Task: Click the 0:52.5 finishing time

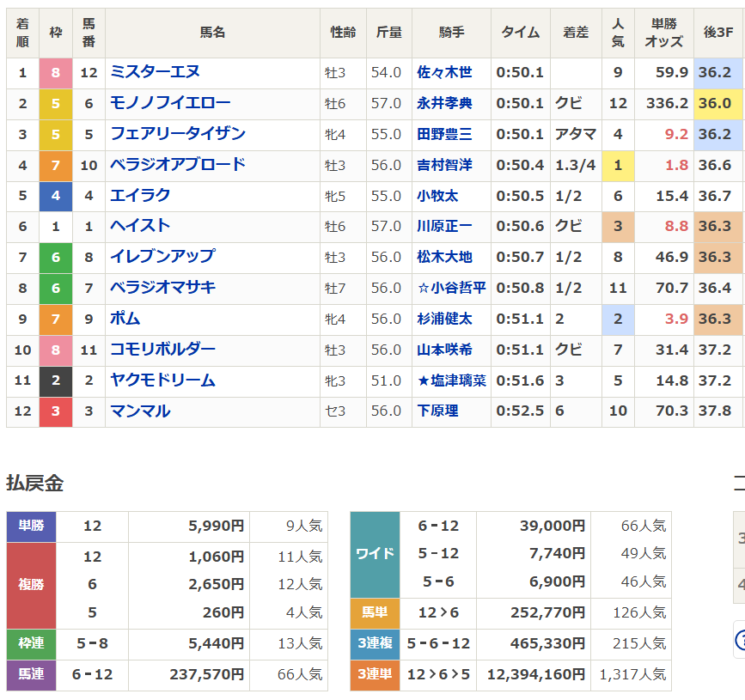Action: click(x=520, y=411)
